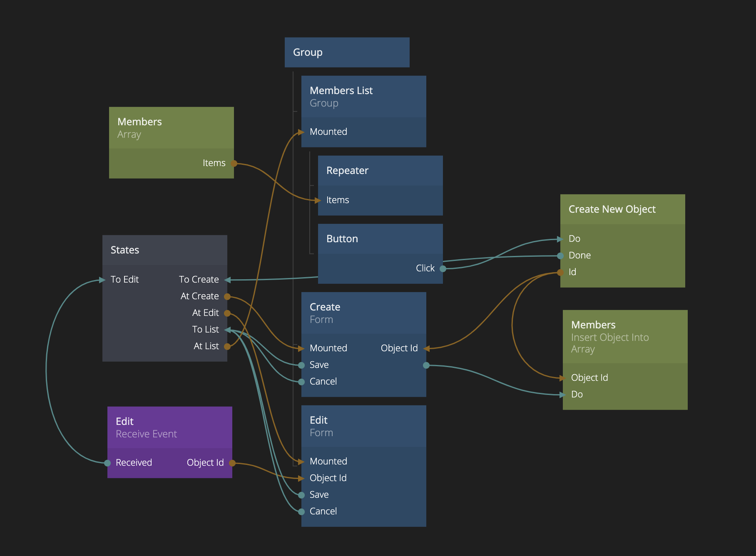Select the At Create output dot in States
The height and width of the screenshot is (556, 756).
[227, 297]
